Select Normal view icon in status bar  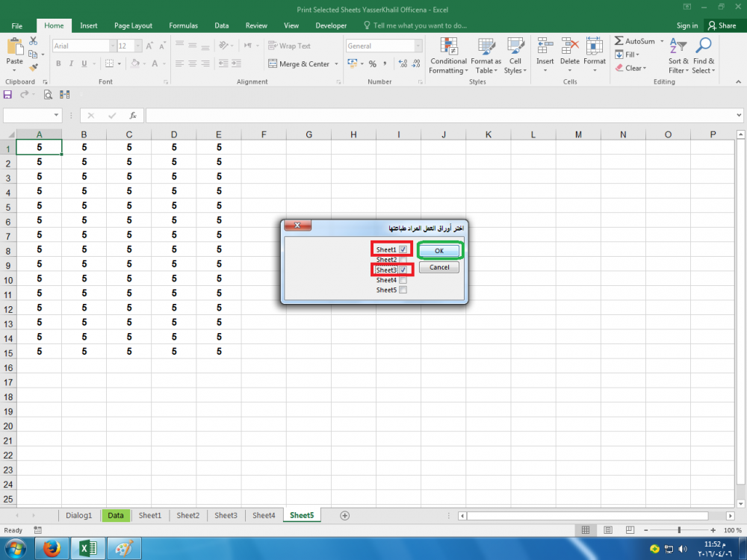586,530
